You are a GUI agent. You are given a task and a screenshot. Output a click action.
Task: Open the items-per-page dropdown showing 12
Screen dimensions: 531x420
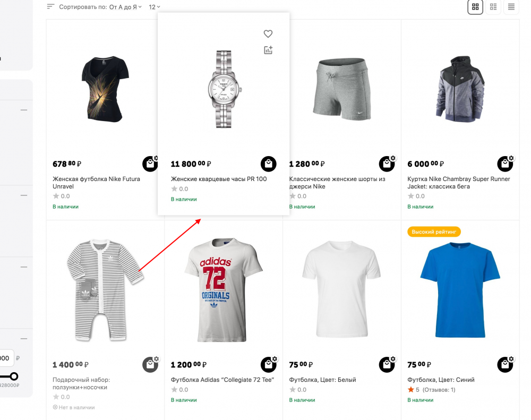tap(155, 7)
